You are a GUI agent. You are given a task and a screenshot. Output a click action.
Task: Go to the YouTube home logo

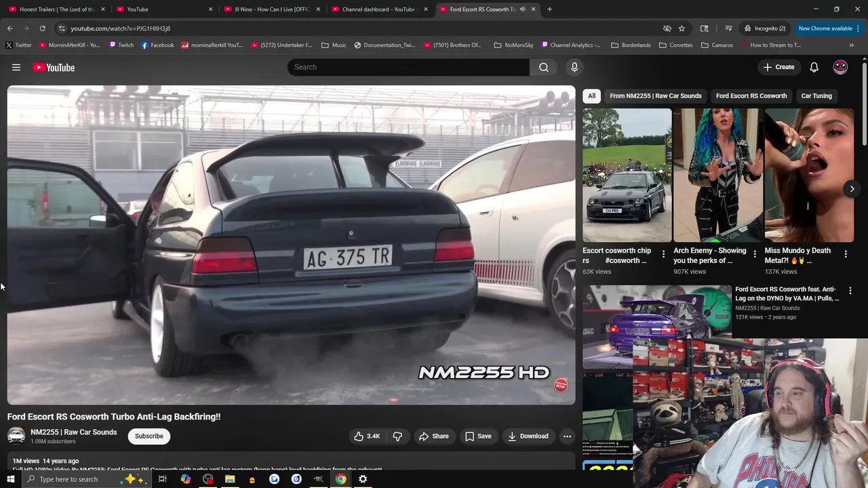tap(54, 67)
